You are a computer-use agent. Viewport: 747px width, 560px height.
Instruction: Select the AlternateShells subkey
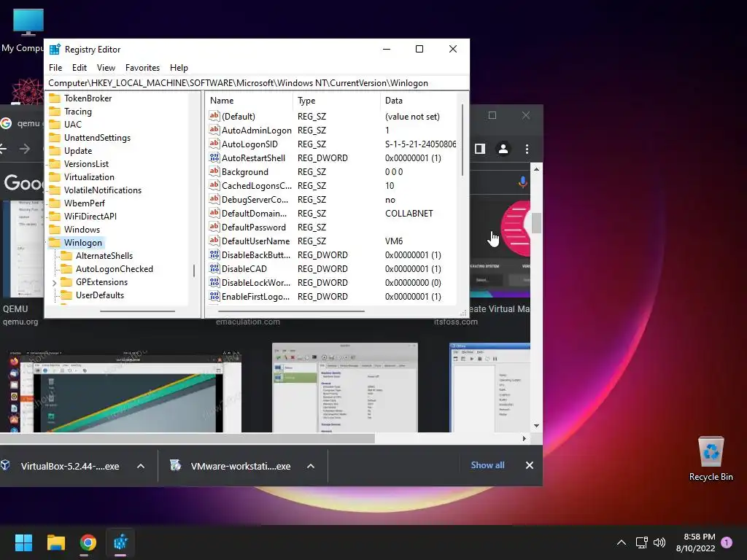[104, 256]
